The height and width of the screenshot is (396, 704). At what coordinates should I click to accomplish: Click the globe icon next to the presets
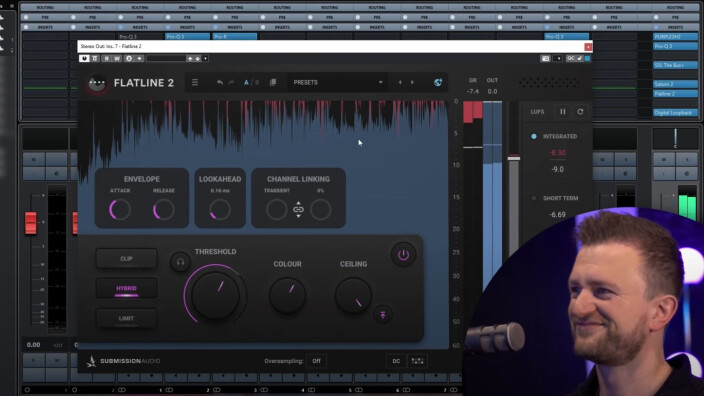tap(438, 83)
